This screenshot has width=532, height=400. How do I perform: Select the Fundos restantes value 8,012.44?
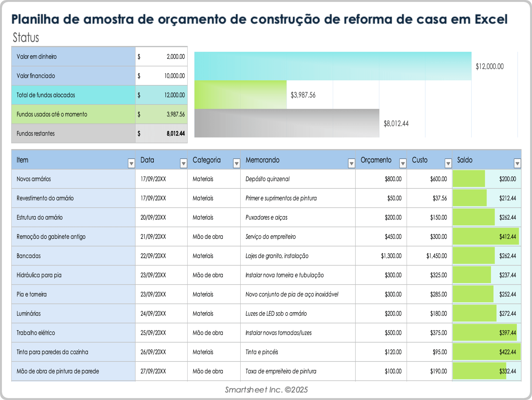[161, 134]
